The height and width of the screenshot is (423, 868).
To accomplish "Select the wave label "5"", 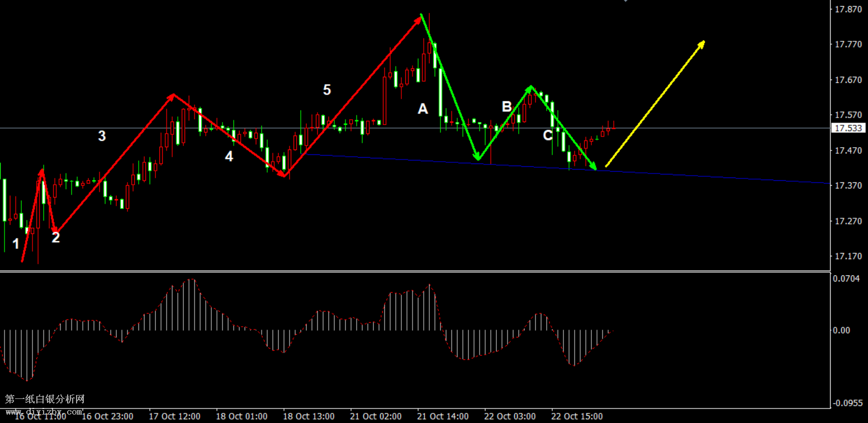I will tap(327, 90).
